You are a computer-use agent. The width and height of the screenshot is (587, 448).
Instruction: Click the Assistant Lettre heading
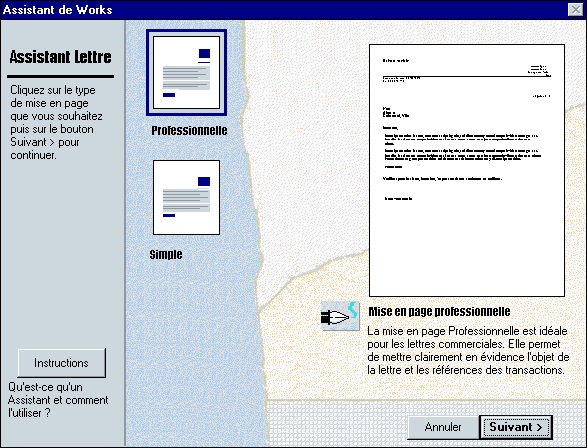61,57
